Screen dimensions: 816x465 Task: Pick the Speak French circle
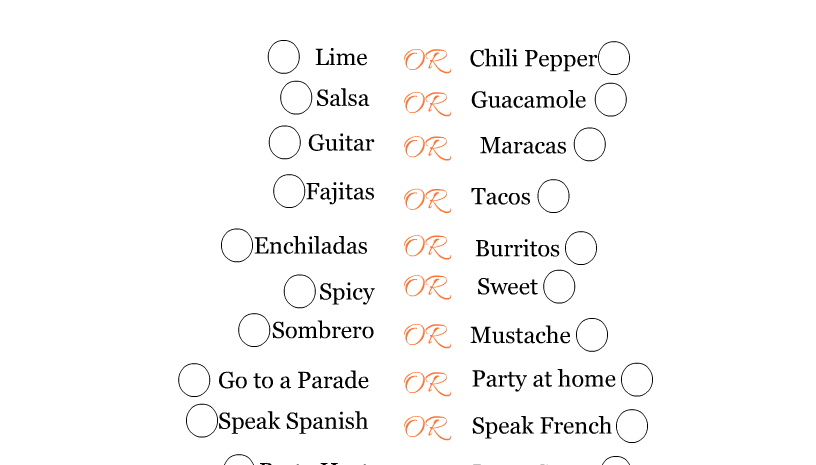632,426
